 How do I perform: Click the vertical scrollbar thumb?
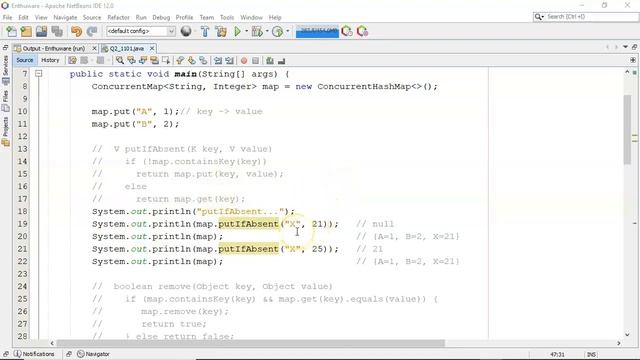[627, 129]
